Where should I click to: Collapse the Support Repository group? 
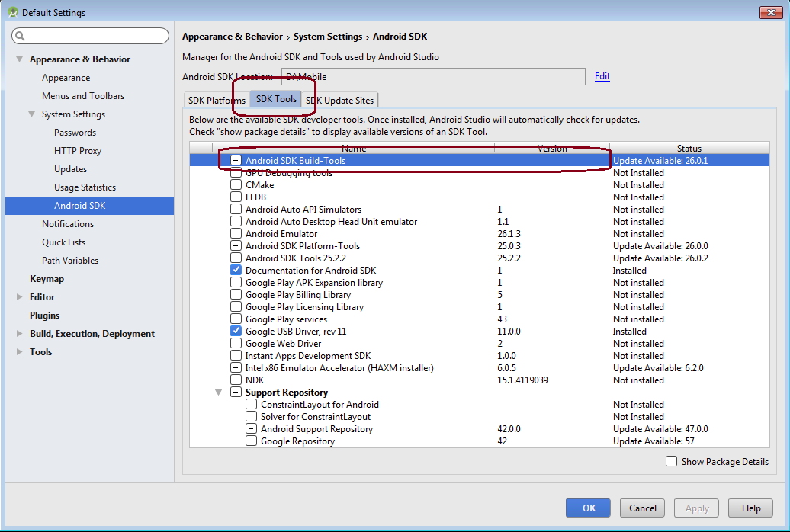pyautogui.click(x=219, y=393)
